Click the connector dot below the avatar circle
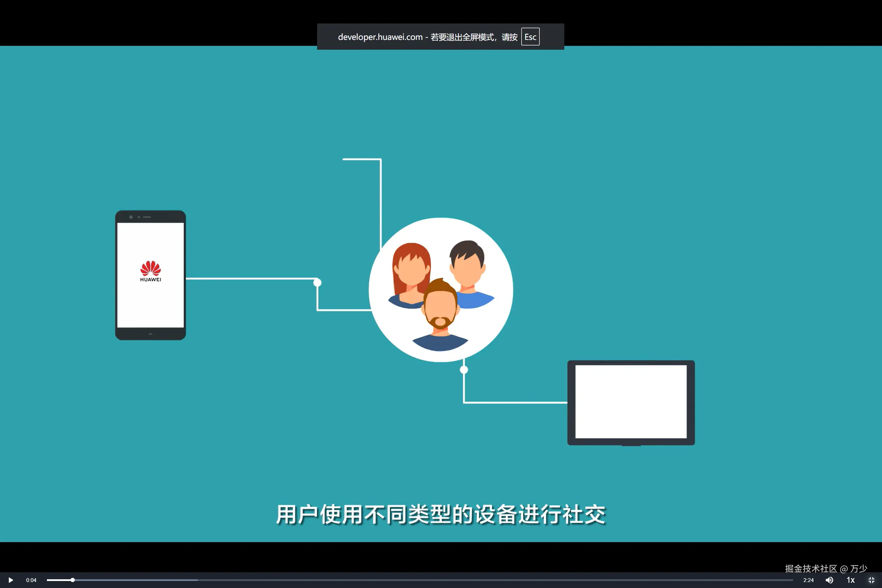This screenshot has height=588, width=882. pyautogui.click(x=464, y=370)
